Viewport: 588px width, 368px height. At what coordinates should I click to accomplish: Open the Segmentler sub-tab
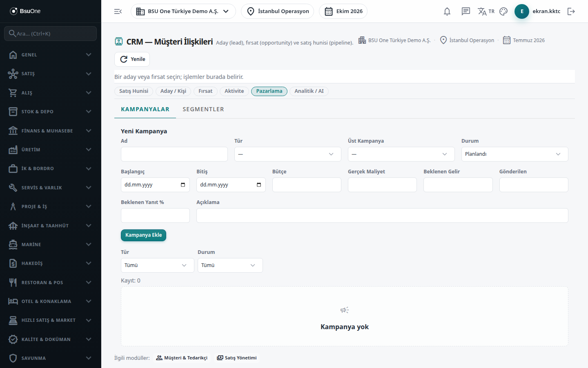point(203,109)
